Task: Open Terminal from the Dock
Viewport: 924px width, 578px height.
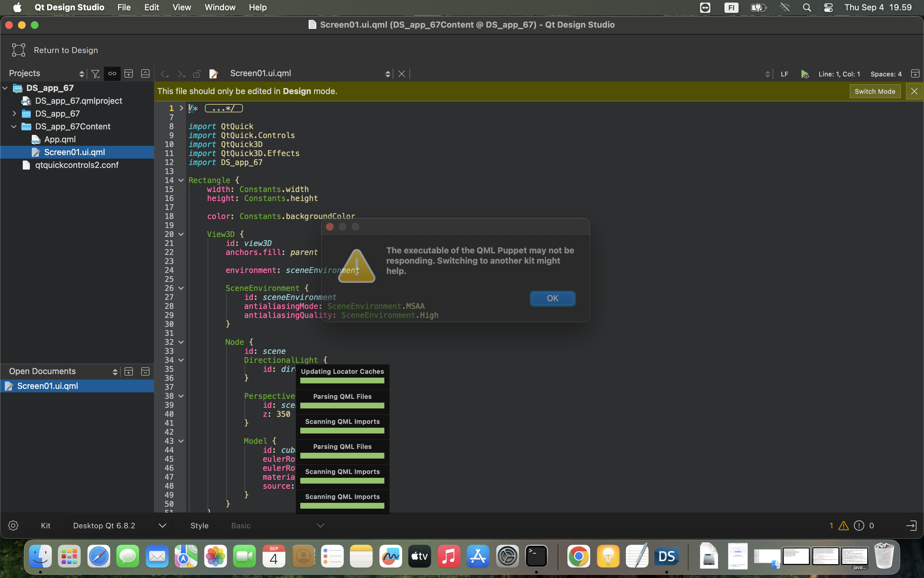Action: pos(536,556)
